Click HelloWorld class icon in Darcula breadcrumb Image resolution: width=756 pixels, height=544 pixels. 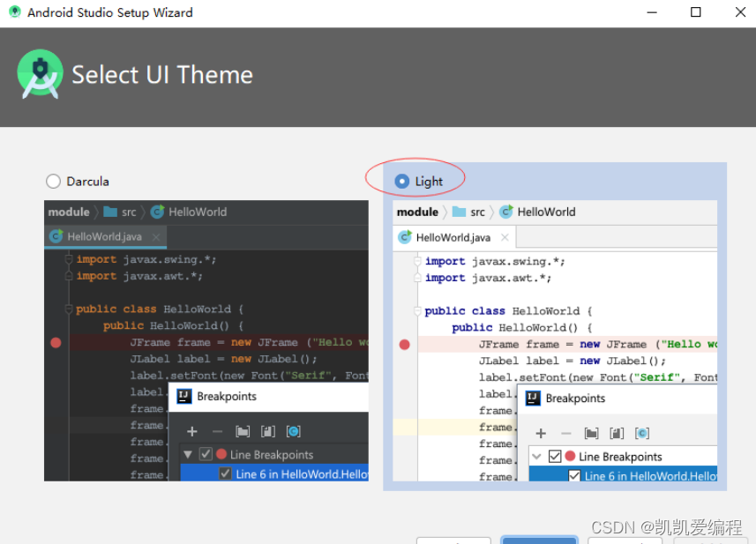pyautogui.click(x=157, y=212)
